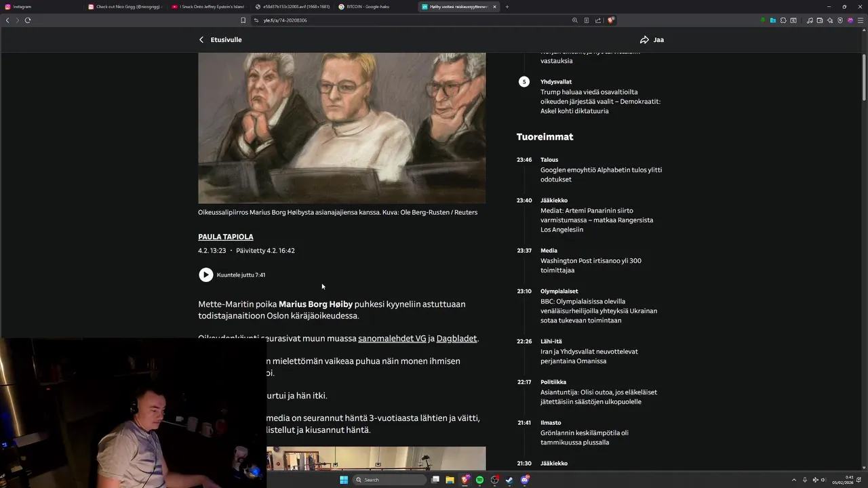Click the courtroom sketch image of Marius Borg Høiby
This screenshot has height=488, width=868.
tap(342, 128)
